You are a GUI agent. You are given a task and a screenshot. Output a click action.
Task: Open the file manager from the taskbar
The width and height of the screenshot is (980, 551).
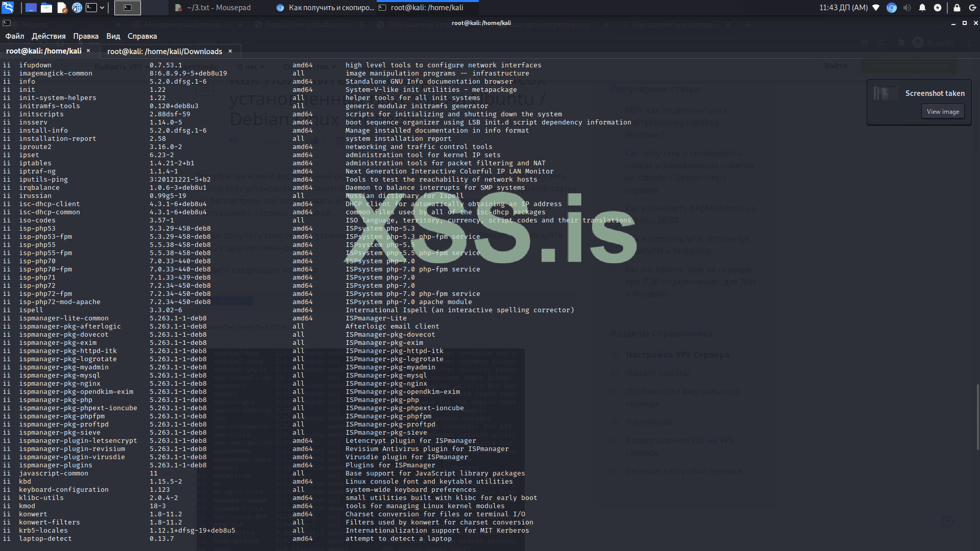point(46,8)
